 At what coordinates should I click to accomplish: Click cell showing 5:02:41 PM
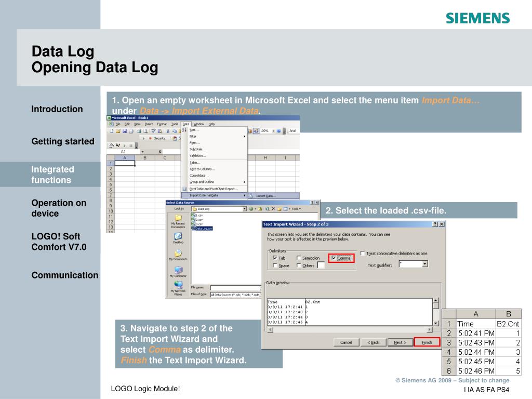coord(476,333)
